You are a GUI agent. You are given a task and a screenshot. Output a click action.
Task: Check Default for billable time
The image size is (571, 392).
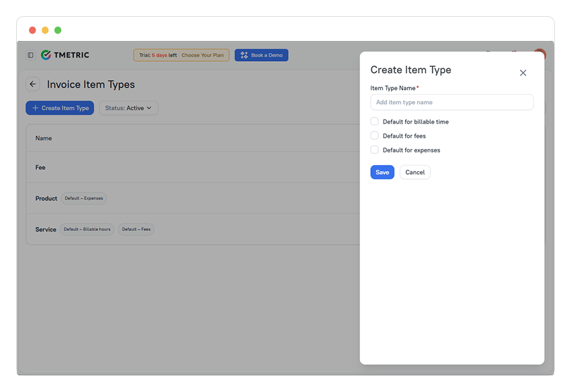[374, 121]
